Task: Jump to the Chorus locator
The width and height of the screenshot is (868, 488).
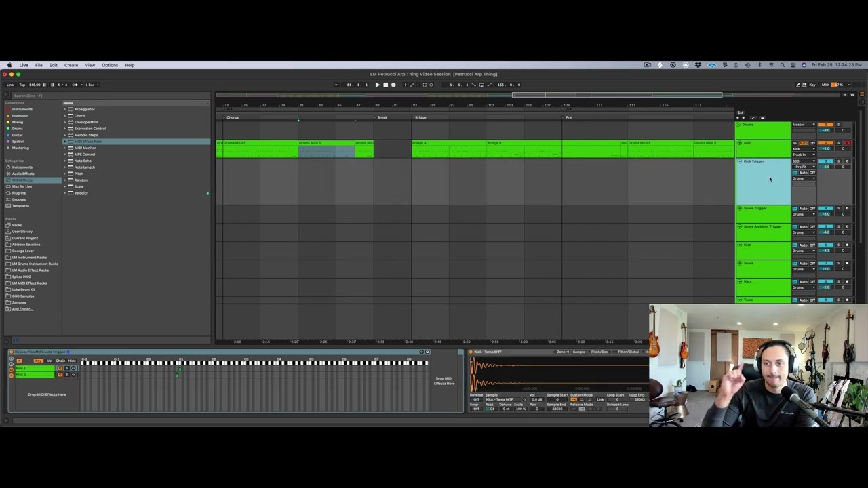Action: (233, 117)
